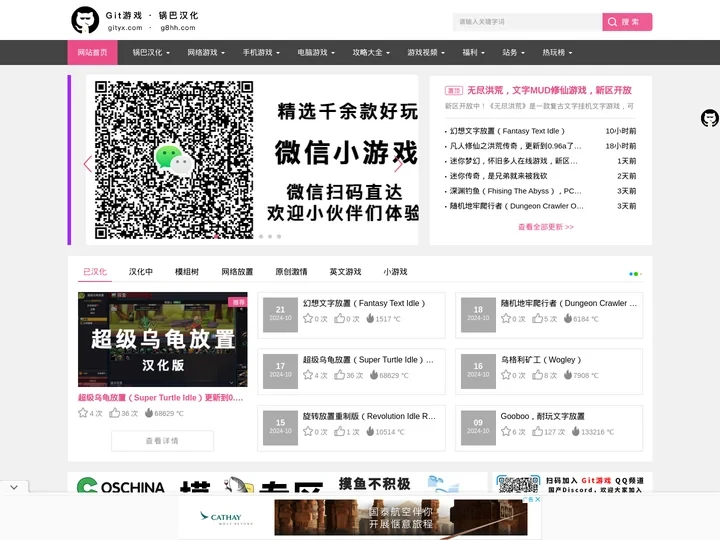Expand the 网络游戏 dropdown menu
Viewport: 720px width, 540px height.
(x=206, y=52)
